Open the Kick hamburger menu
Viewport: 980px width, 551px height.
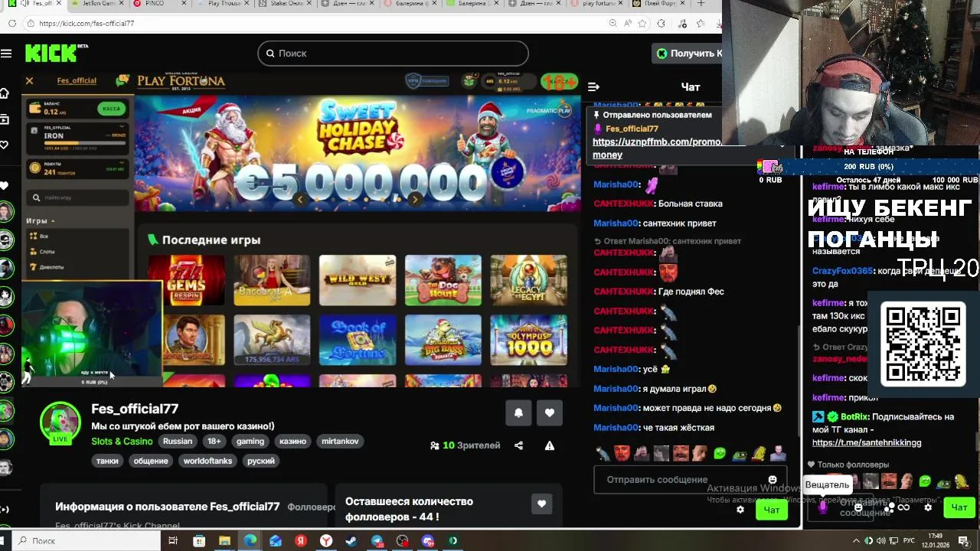[x=6, y=53]
